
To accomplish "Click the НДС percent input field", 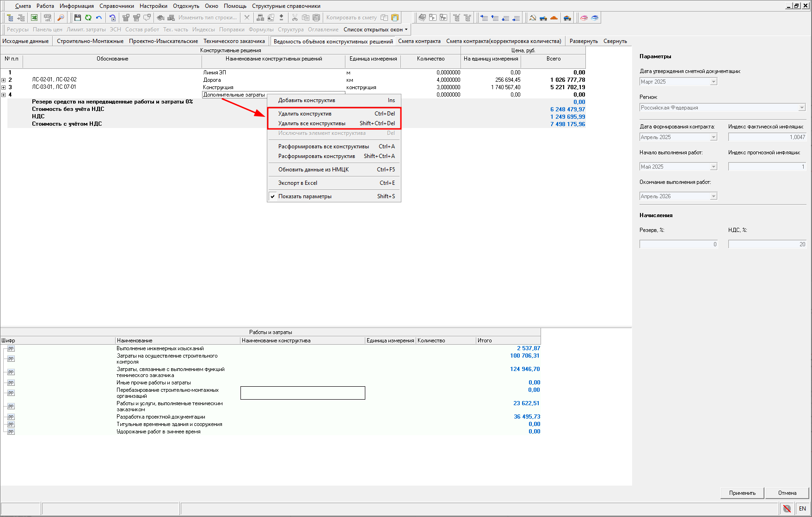I will pos(767,244).
